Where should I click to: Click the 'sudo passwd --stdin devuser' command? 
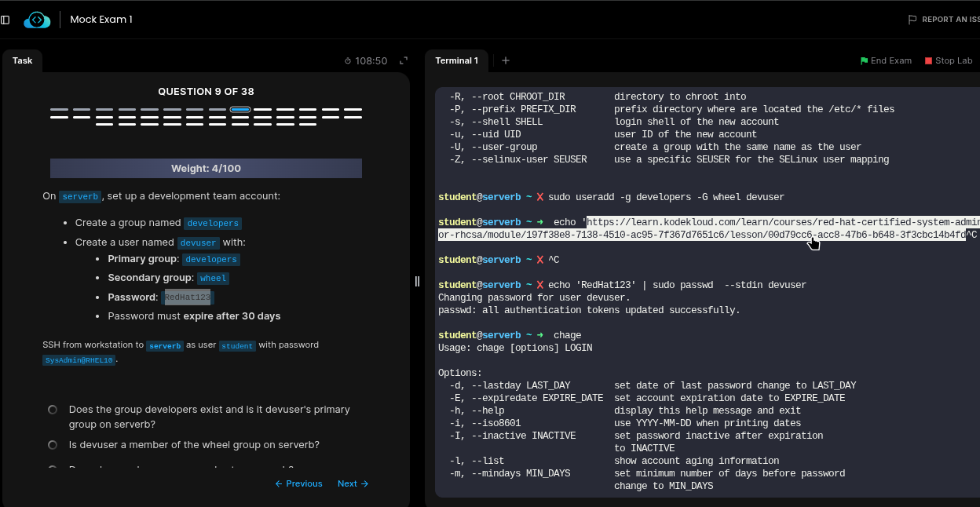677,285
